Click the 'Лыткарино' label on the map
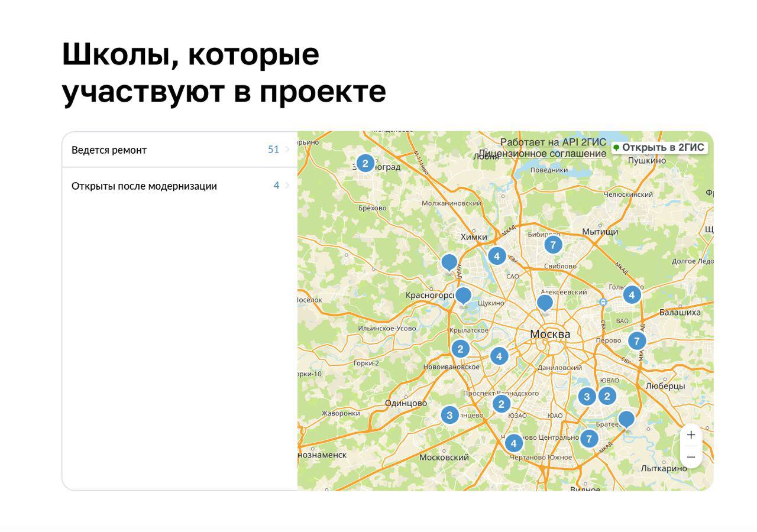 (x=664, y=468)
